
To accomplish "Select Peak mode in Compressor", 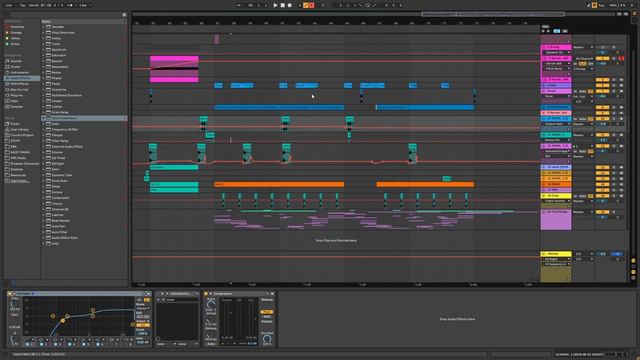I will click(x=267, y=312).
